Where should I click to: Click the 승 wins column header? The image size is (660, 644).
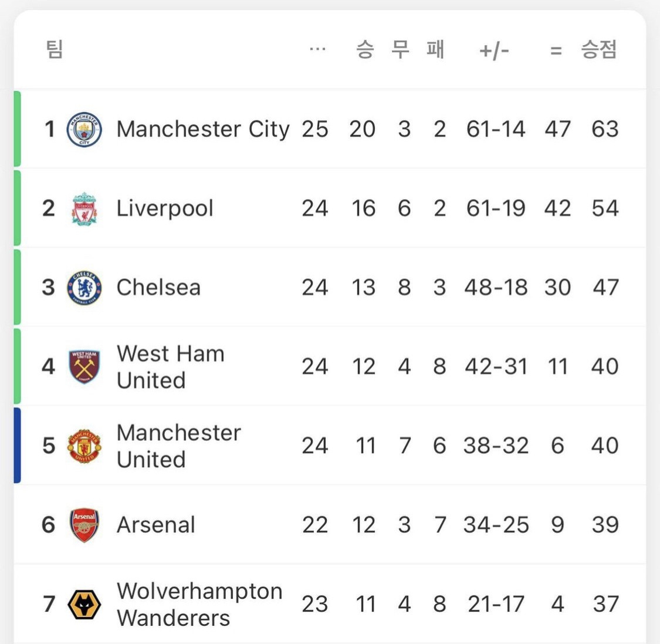click(365, 49)
